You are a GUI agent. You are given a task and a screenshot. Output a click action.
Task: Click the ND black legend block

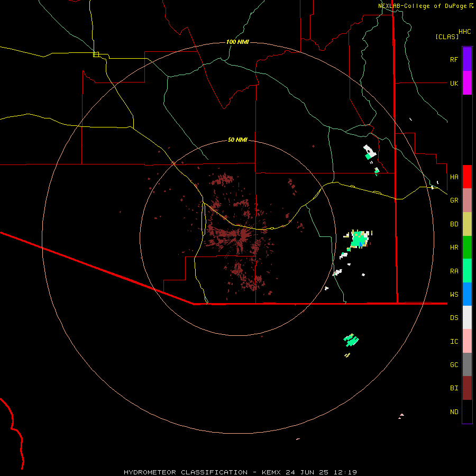click(467, 411)
